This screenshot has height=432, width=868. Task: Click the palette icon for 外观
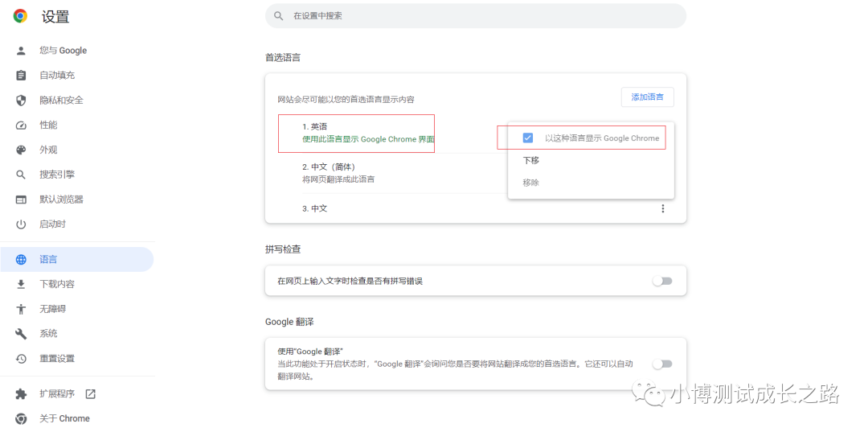point(21,150)
